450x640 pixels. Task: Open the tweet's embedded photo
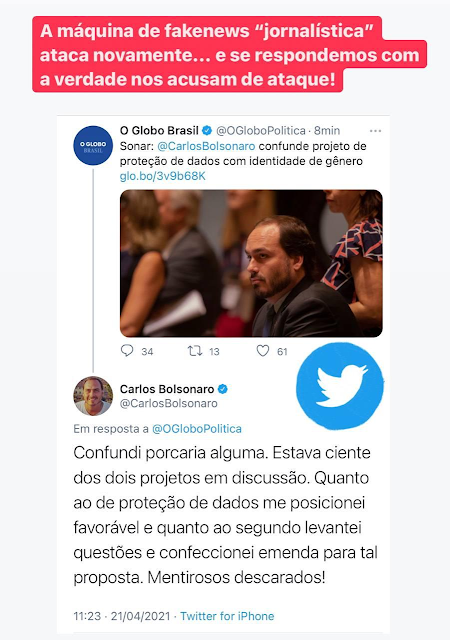click(251, 263)
